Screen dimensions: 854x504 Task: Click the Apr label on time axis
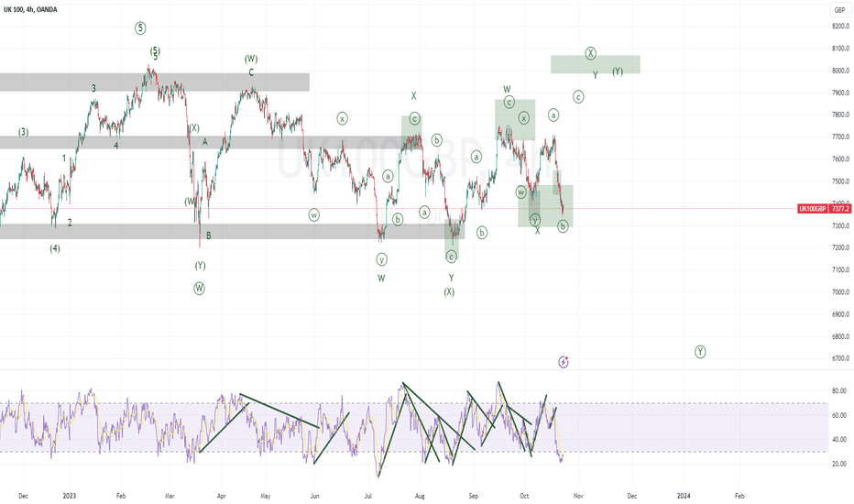pyautogui.click(x=222, y=496)
